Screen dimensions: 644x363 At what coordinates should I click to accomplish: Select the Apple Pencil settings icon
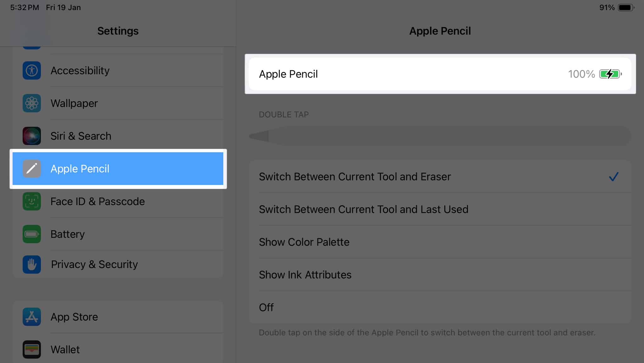(31, 168)
